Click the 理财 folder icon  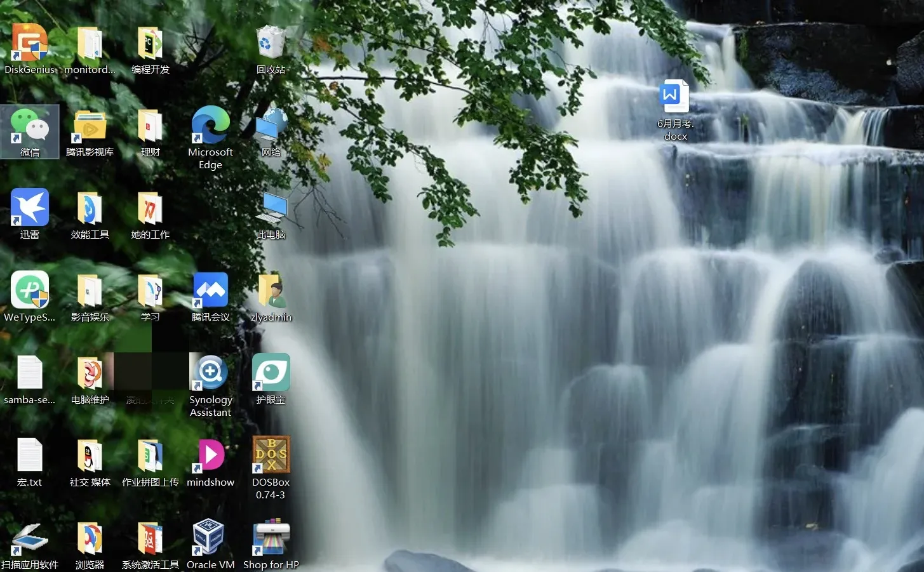(x=151, y=126)
